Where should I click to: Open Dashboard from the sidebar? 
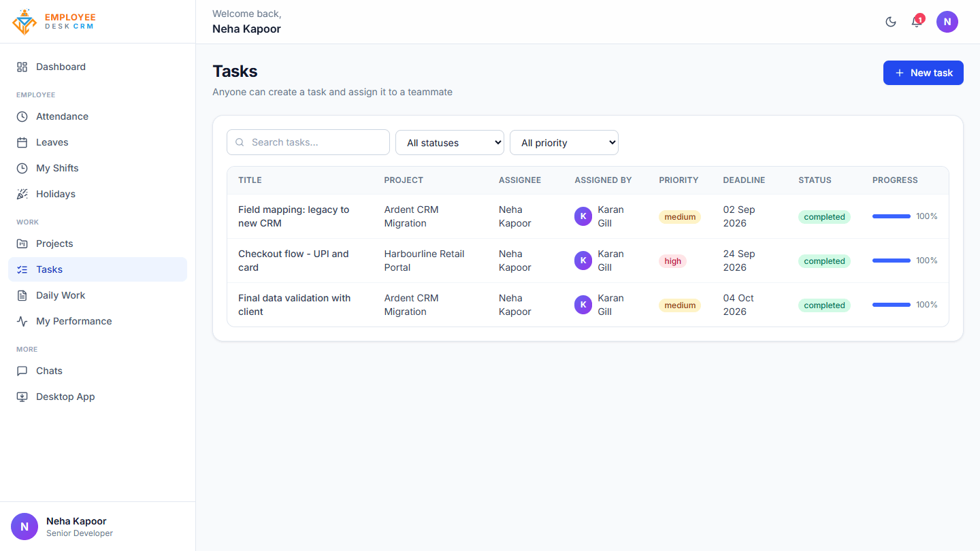[x=97, y=67]
